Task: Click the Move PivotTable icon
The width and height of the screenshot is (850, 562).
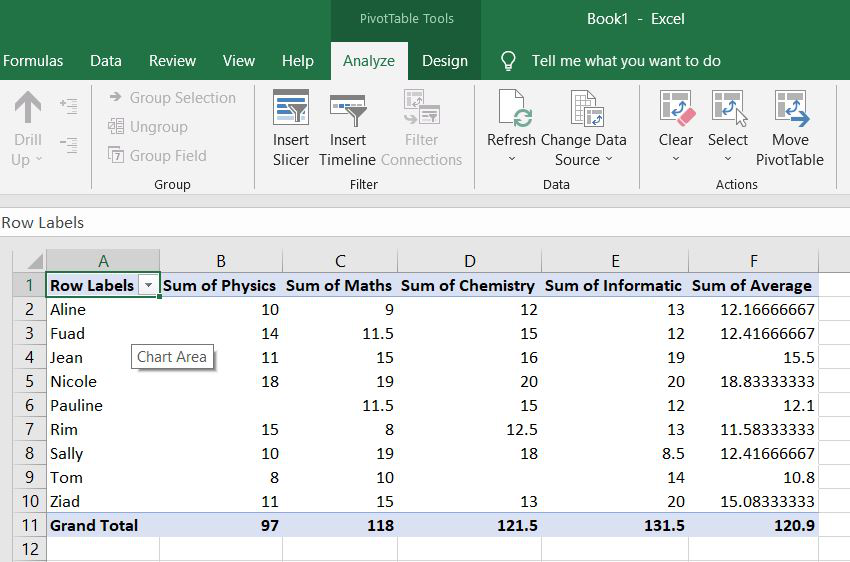Action: [790, 108]
